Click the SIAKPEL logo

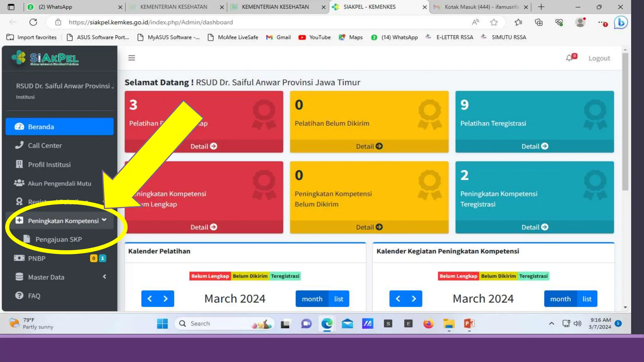[x=45, y=58]
